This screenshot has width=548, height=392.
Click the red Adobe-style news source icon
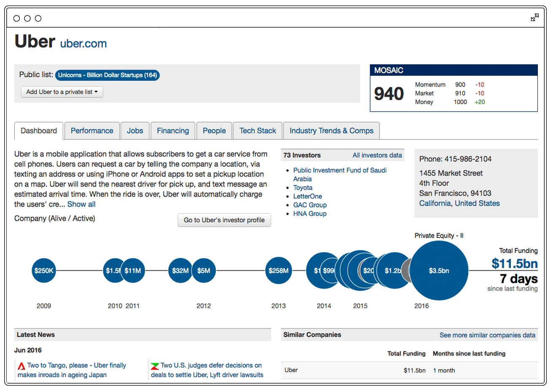pos(21,366)
